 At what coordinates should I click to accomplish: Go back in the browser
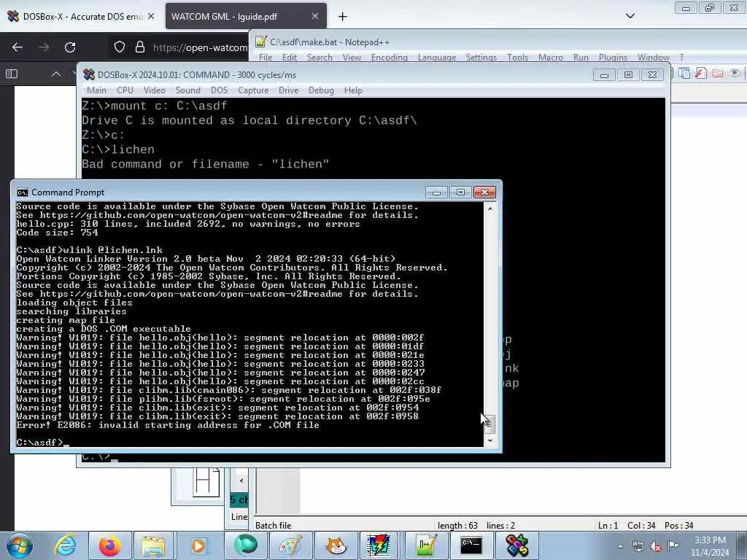pyautogui.click(x=18, y=47)
